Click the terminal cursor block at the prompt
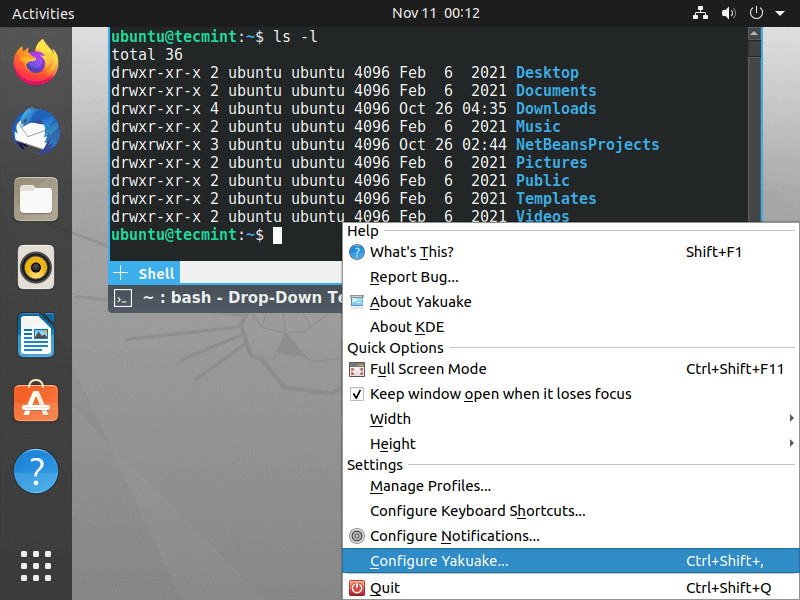The width and height of the screenshot is (800, 600). [x=277, y=235]
